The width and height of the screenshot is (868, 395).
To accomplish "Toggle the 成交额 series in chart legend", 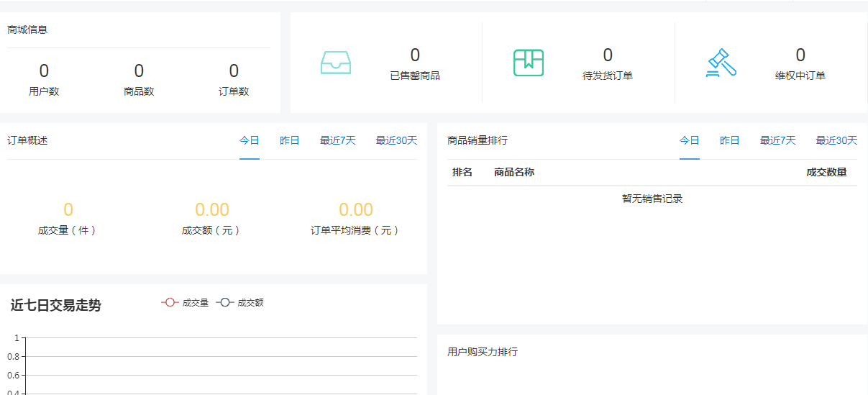I will pyautogui.click(x=240, y=303).
